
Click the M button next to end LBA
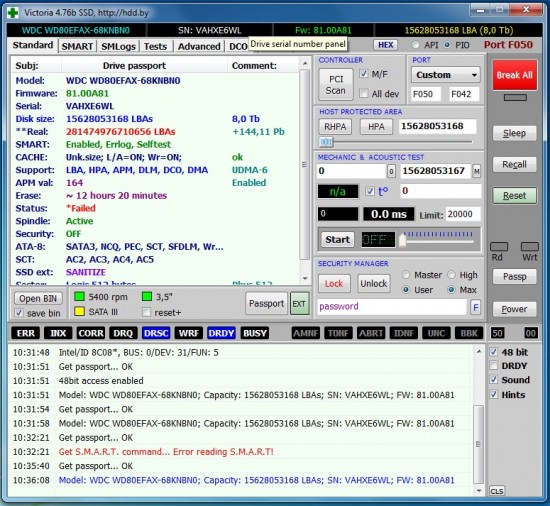pyautogui.click(x=476, y=171)
